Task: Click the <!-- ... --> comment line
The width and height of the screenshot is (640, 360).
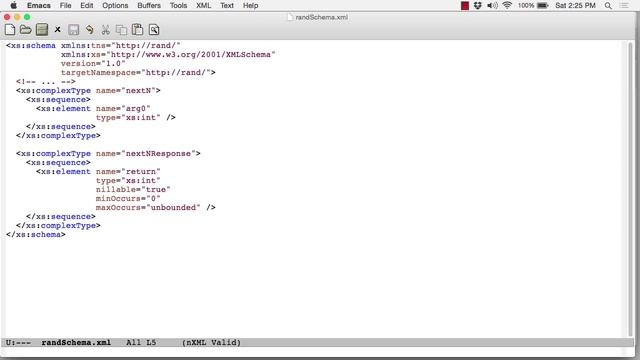Action: 46,82
